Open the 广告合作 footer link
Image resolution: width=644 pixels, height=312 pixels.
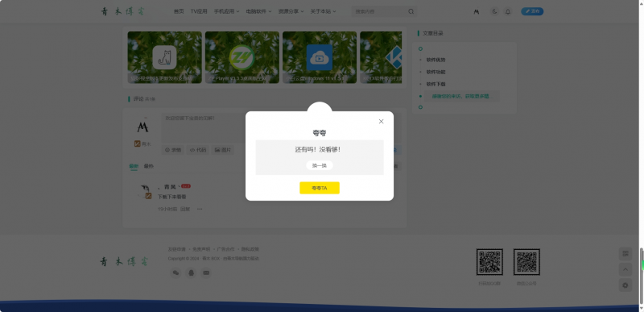click(225, 249)
